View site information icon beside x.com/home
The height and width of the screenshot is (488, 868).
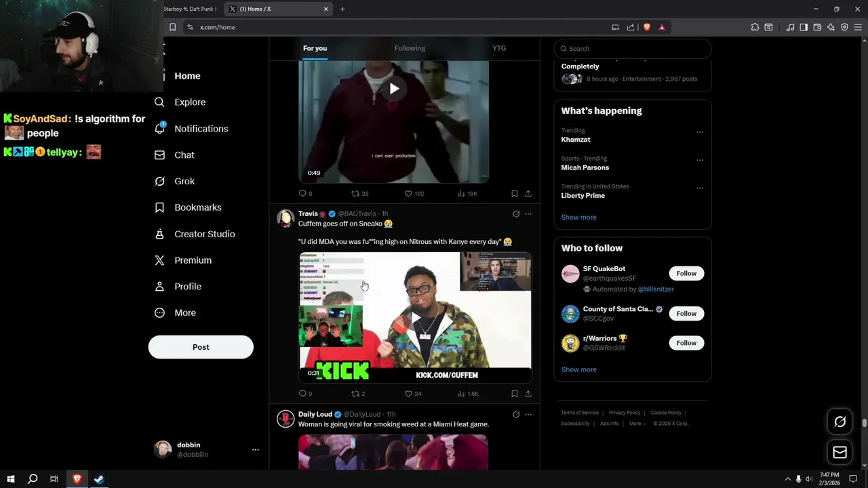190,27
